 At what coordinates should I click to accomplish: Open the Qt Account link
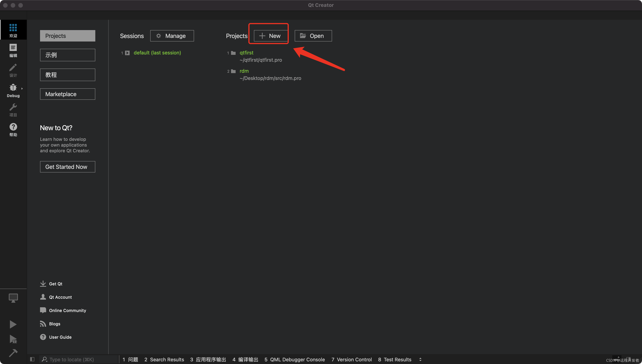tap(60, 297)
